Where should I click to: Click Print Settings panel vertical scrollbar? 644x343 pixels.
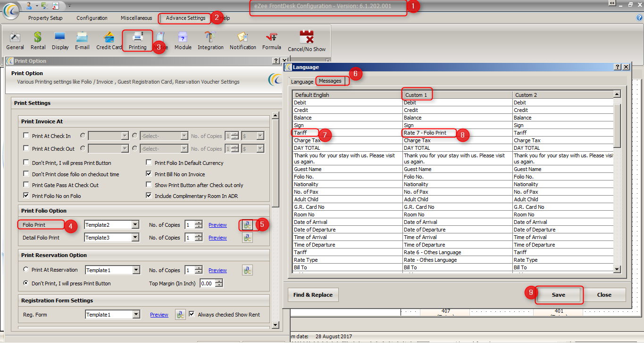(x=276, y=220)
